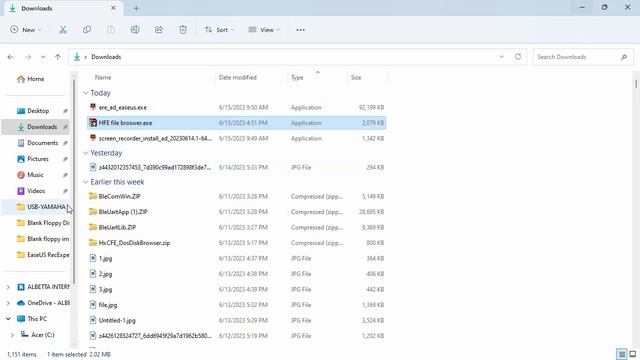The image size is (640, 360).
Task: Switch to details view icon in status bar
Action: coord(622,354)
